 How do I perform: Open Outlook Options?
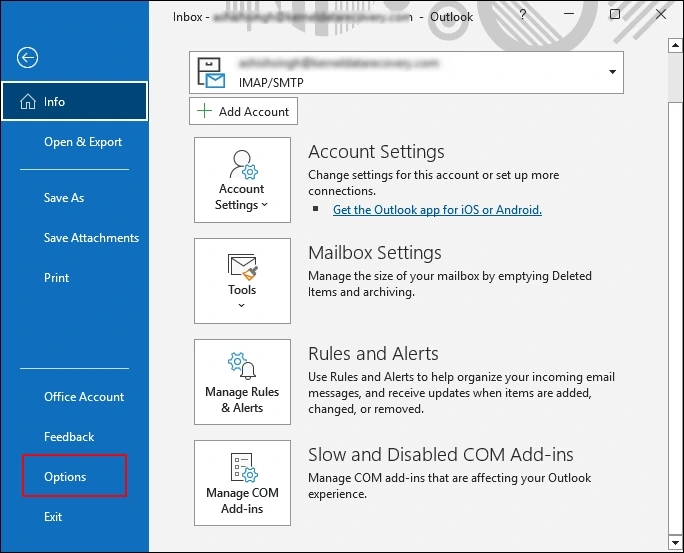(x=65, y=477)
